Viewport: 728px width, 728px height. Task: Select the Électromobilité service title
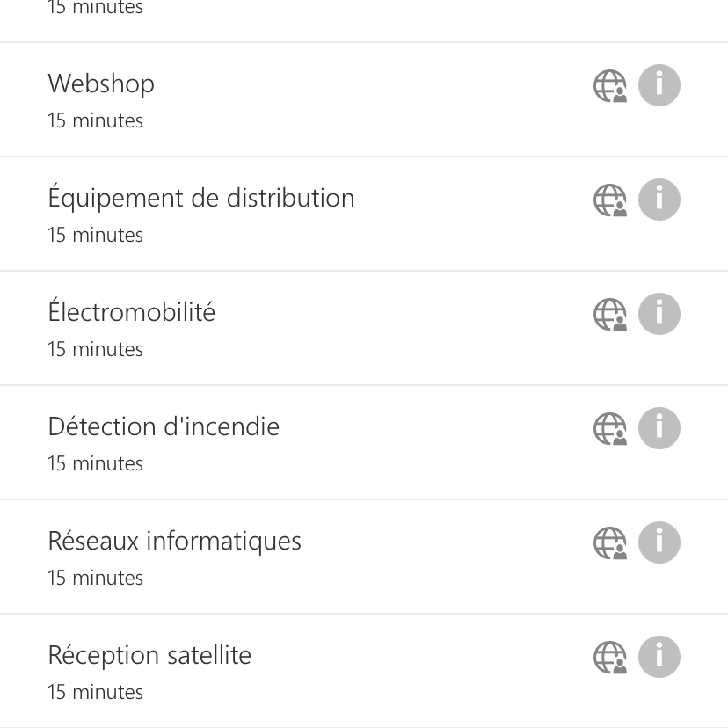click(x=132, y=312)
